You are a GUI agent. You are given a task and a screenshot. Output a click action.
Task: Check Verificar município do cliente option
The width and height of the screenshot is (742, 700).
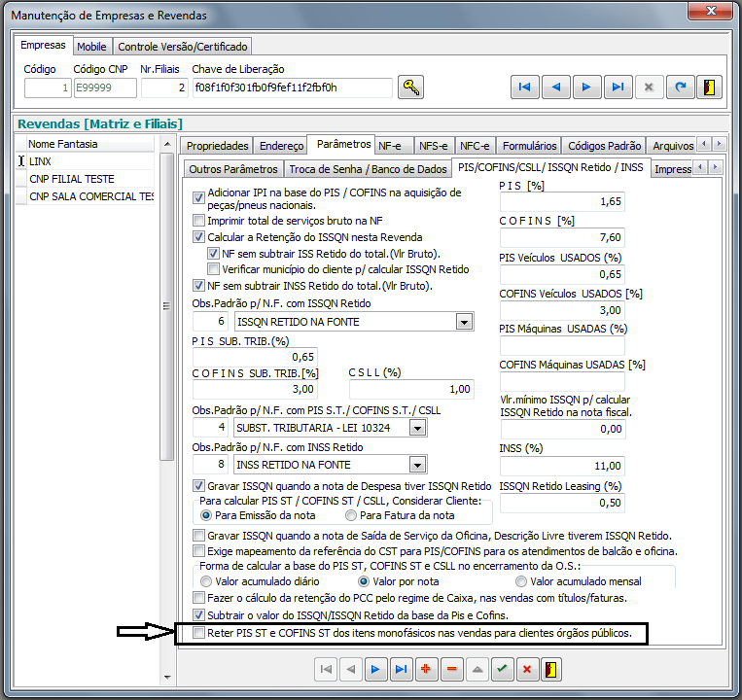[x=213, y=269]
